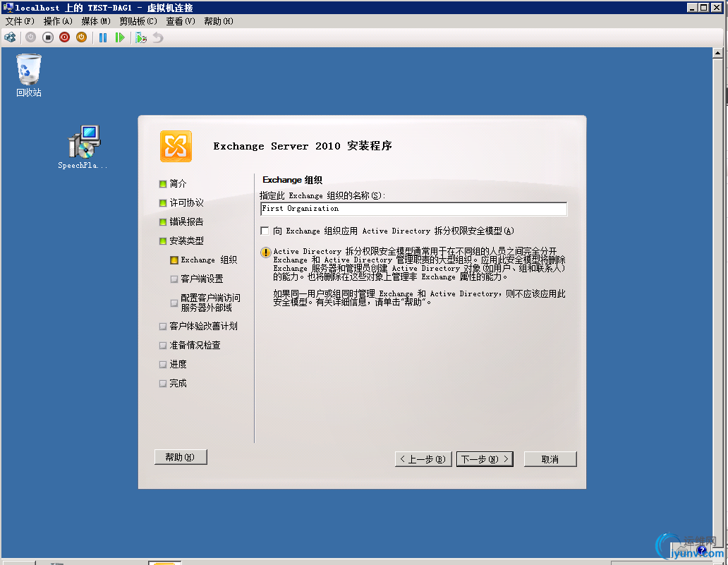Click the 指定此 Exchange 组织的名称 label
The width and height of the screenshot is (728, 565).
(x=322, y=196)
